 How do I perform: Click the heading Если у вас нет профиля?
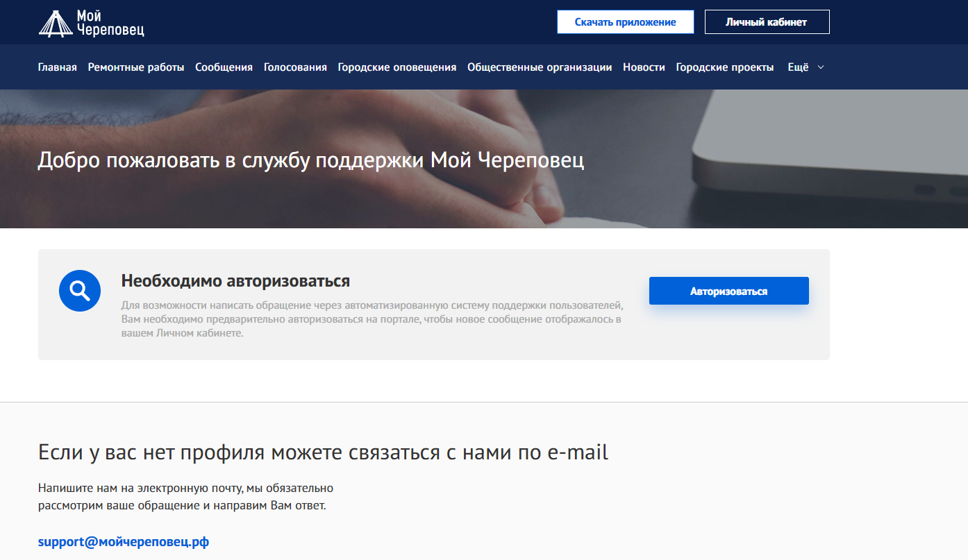(323, 452)
